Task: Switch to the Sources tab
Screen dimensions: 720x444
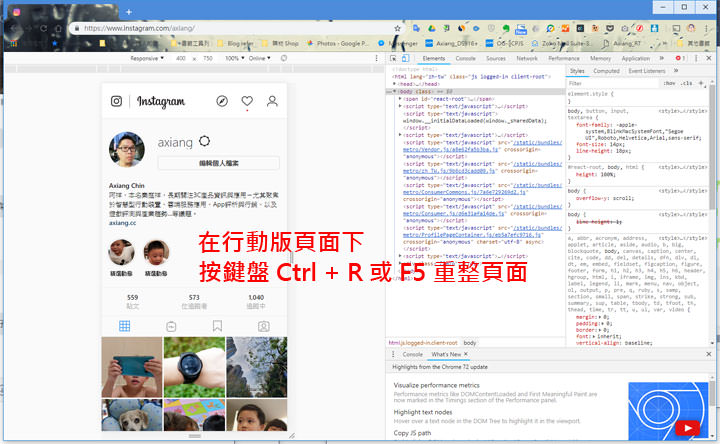Action: tap(495, 58)
